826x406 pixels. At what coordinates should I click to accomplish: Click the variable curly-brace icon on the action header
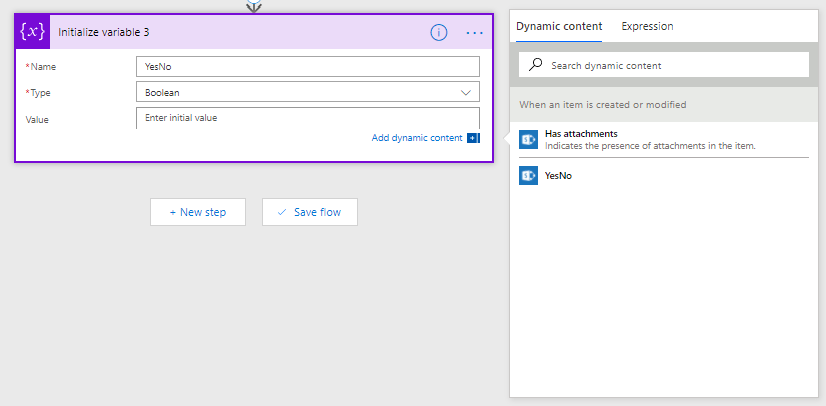coord(33,32)
